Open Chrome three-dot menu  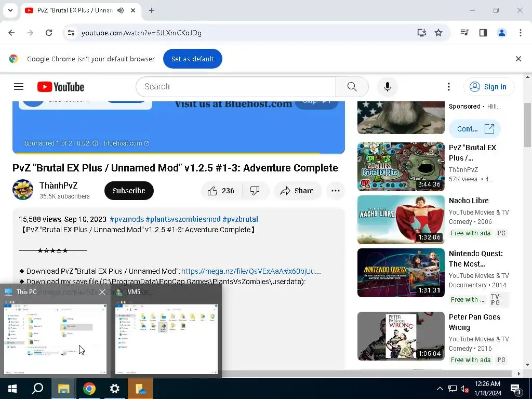pos(521,33)
